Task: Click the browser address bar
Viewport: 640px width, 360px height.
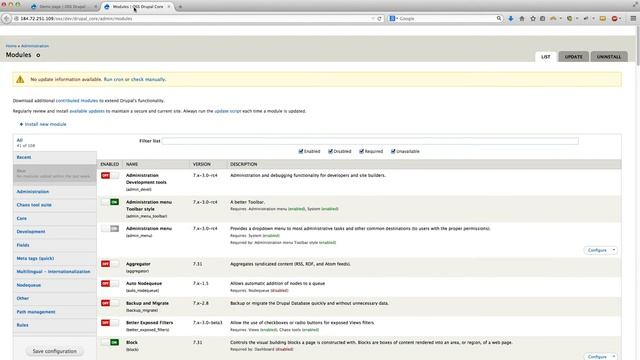Action: [192, 18]
